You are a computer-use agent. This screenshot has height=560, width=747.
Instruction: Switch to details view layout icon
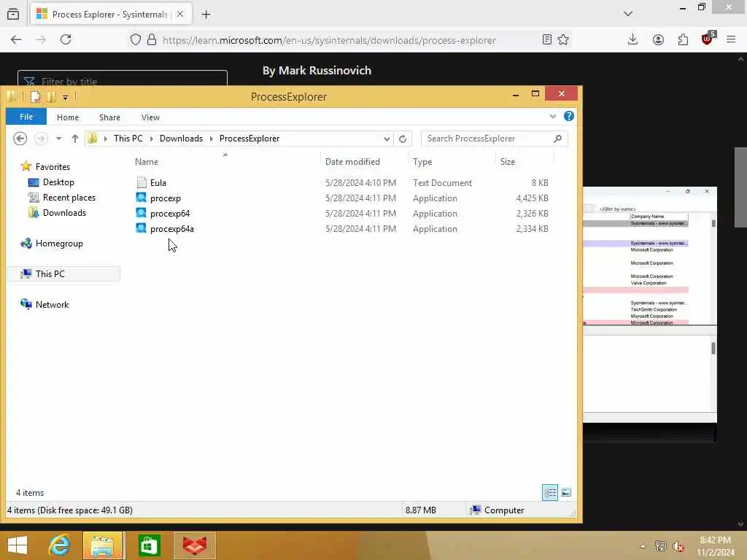pyautogui.click(x=550, y=492)
